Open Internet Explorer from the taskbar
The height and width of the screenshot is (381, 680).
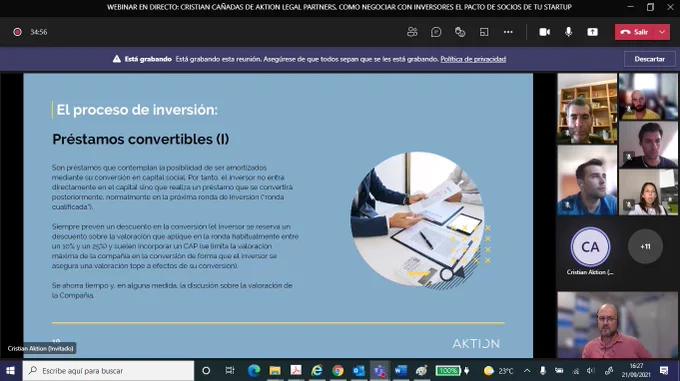pos(317,371)
